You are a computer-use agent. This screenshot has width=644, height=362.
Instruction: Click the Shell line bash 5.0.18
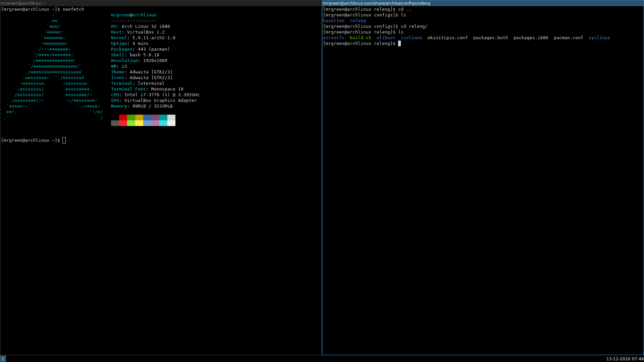pos(135,55)
